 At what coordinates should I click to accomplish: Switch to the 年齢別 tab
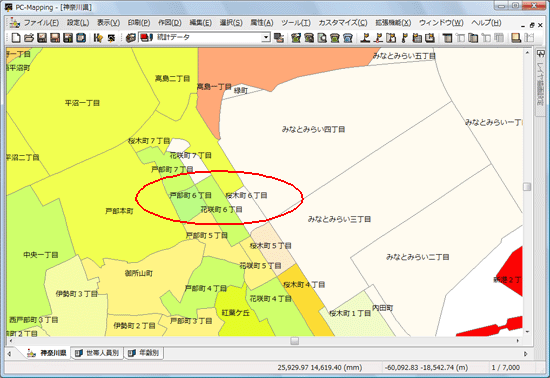click(x=145, y=353)
